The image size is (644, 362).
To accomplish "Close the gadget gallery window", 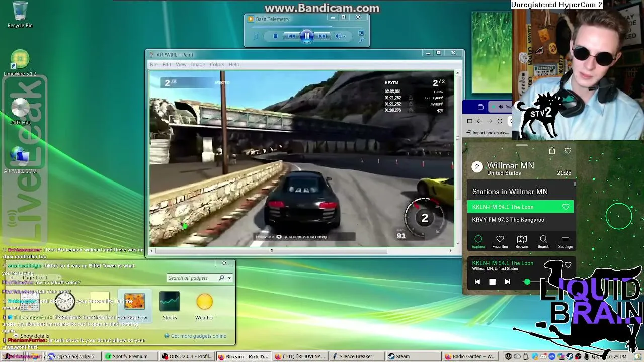I will (224, 263).
